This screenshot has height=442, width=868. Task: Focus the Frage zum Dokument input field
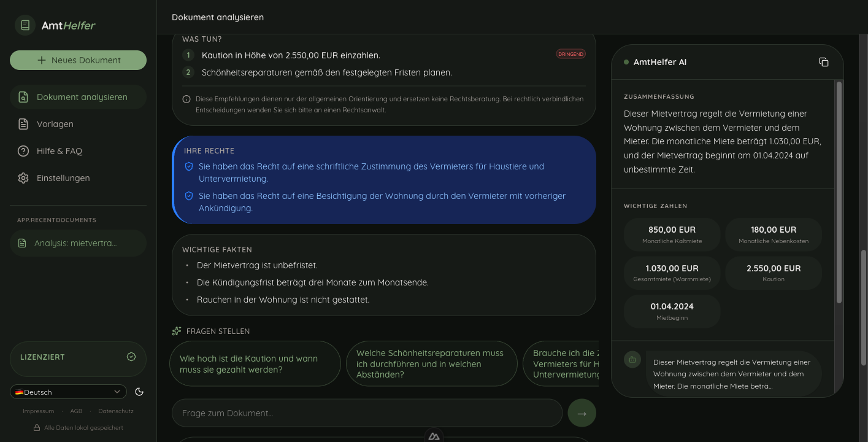(x=367, y=413)
